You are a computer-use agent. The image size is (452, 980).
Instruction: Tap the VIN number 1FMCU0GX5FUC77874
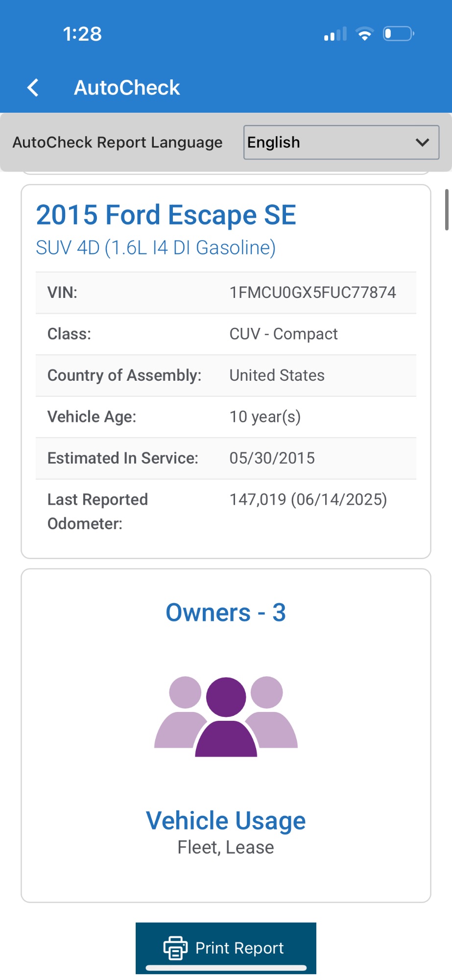313,293
